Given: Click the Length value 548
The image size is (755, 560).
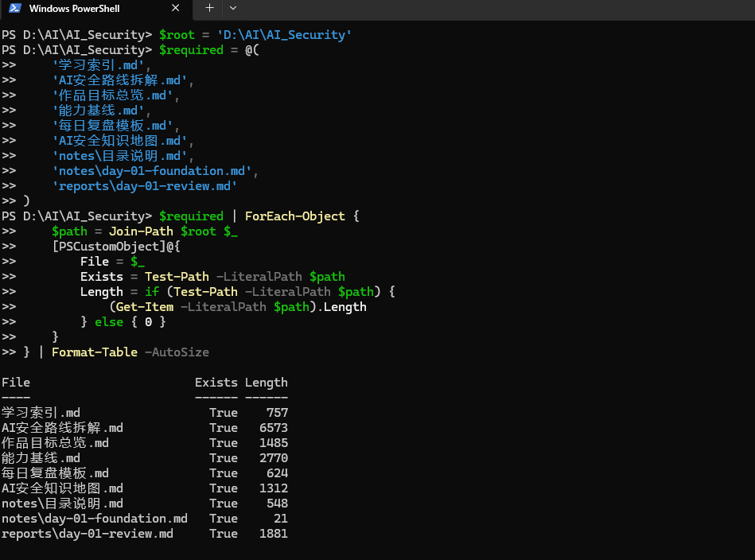Looking at the screenshot, I should [x=278, y=504].
